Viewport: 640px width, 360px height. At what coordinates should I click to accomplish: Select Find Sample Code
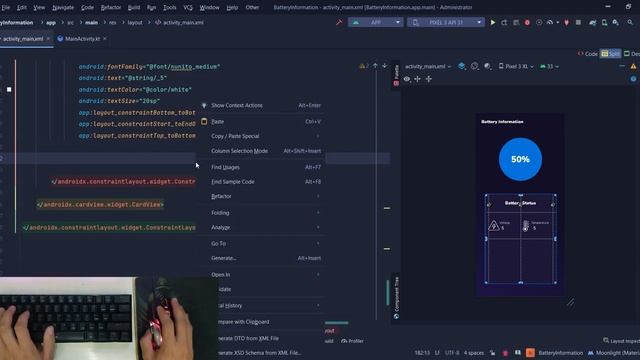(261, 182)
